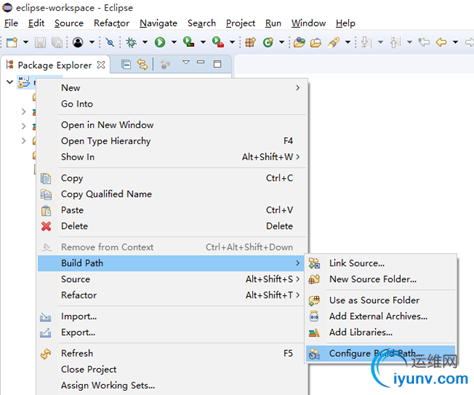Choose Import... in context menu
This screenshot has width=474, height=395.
tap(172, 316)
